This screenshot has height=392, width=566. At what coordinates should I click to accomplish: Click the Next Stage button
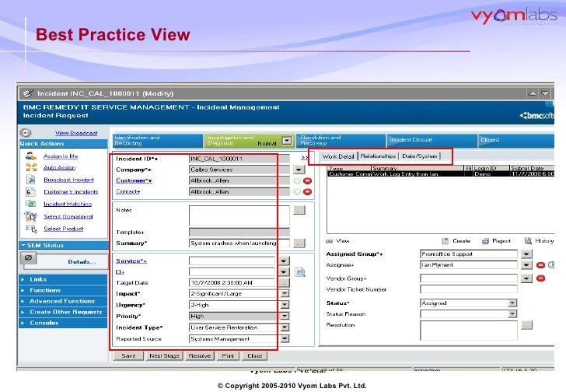pyautogui.click(x=164, y=356)
